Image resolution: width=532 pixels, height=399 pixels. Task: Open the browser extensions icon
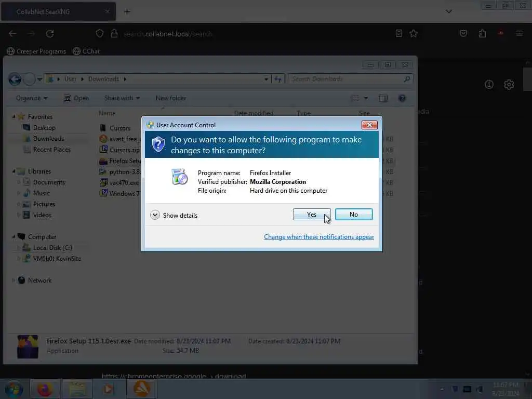pos(482,33)
